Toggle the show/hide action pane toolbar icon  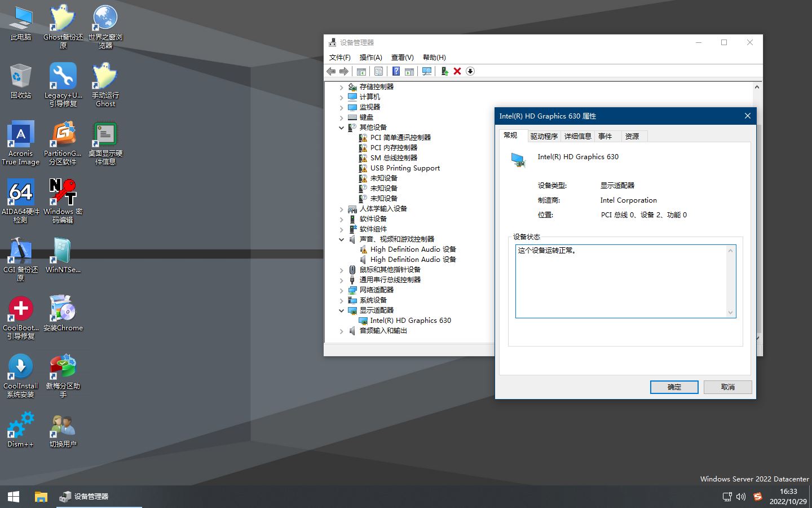click(409, 71)
